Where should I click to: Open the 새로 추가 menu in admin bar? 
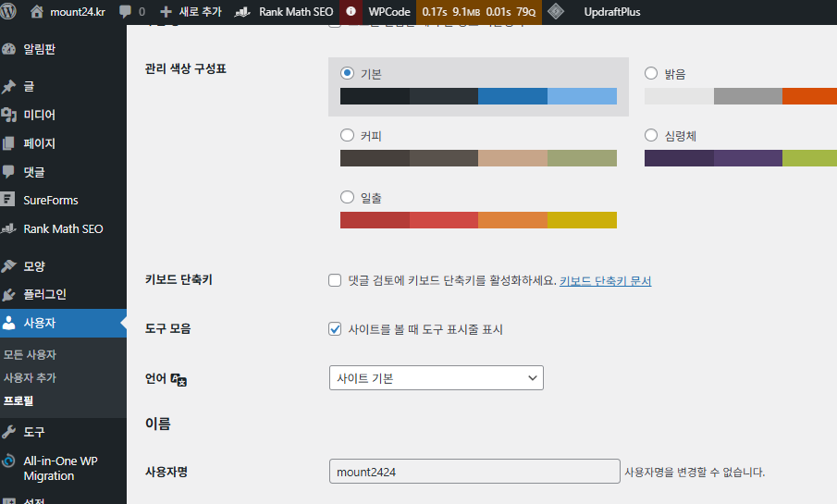coord(191,12)
